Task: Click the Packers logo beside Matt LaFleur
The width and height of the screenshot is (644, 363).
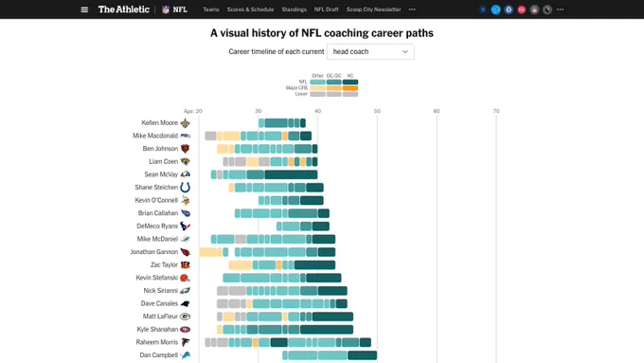Action: (186, 317)
